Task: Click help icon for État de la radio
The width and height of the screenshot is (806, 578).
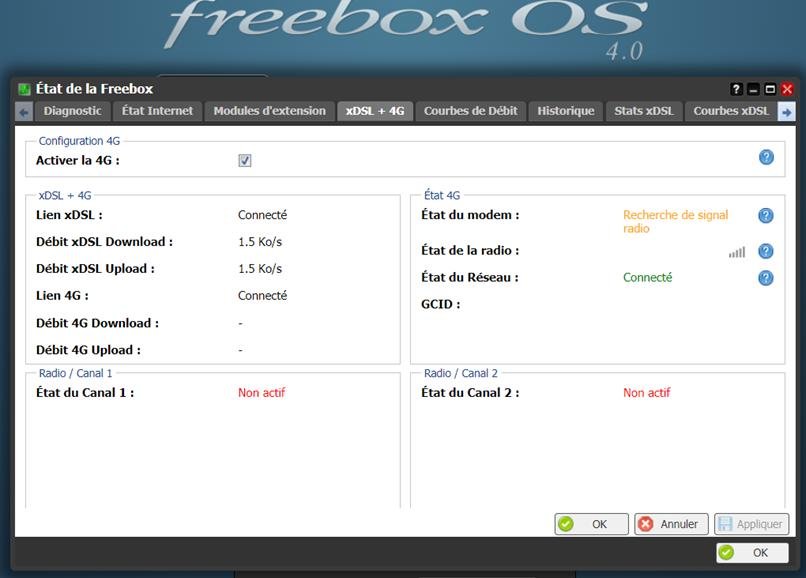Action: pyautogui.click(x=766, y=251)
